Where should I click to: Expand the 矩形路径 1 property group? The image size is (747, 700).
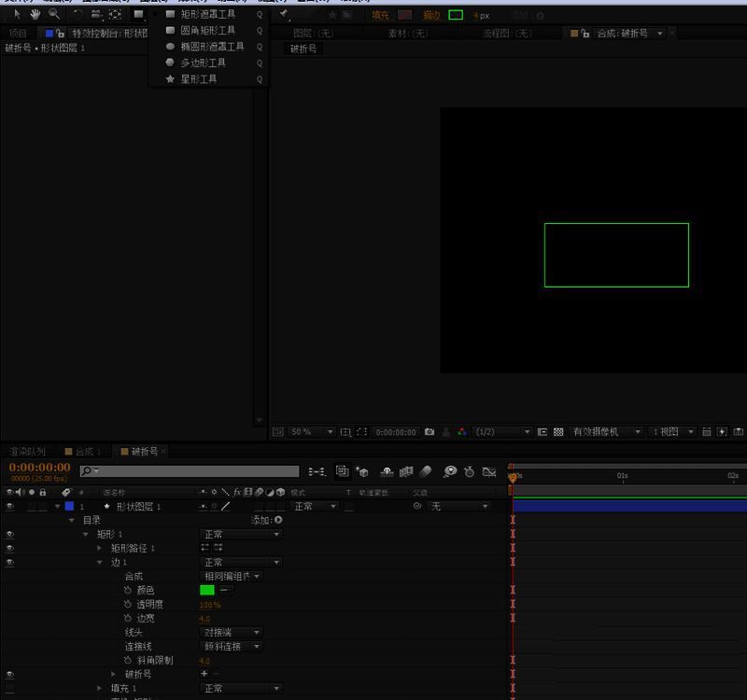click(x=101, y=548)
